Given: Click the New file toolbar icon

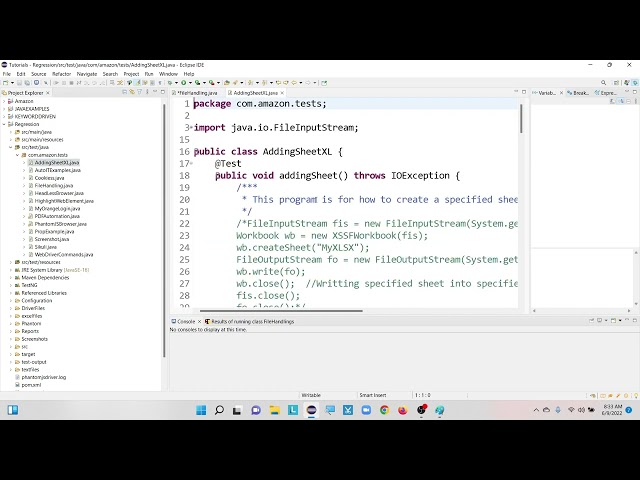Looking at the screenshot, I should [5, 83].
